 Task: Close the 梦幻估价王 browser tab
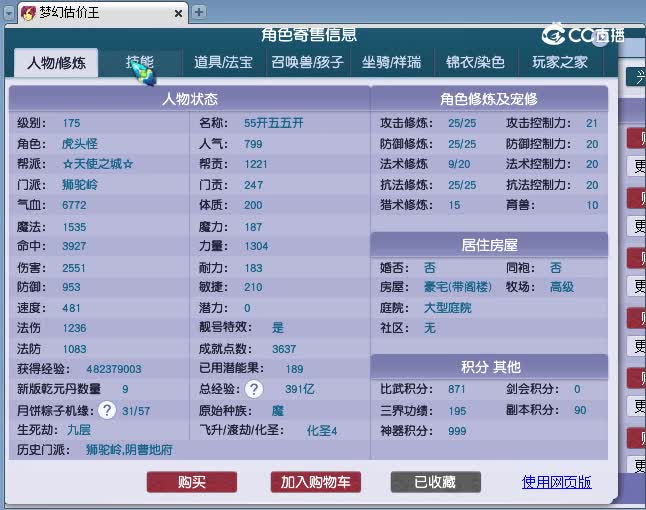(178, 14)
